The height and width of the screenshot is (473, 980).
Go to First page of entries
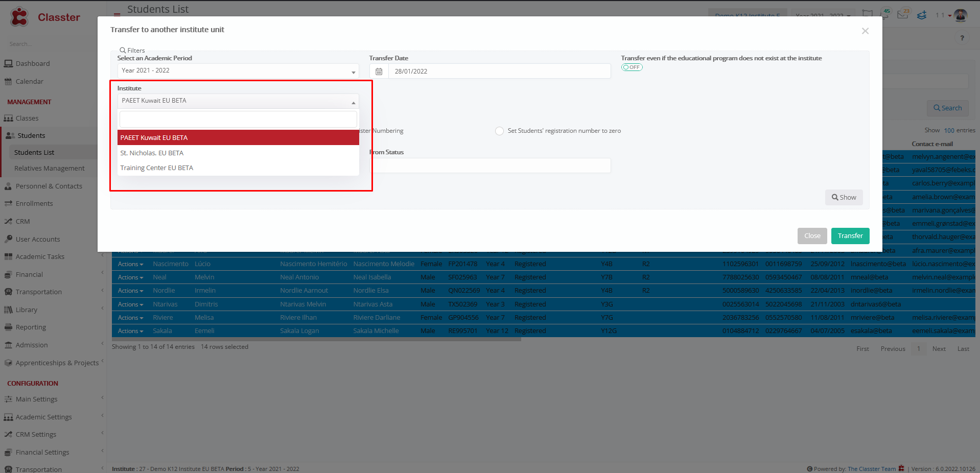(x=862, y=349)
